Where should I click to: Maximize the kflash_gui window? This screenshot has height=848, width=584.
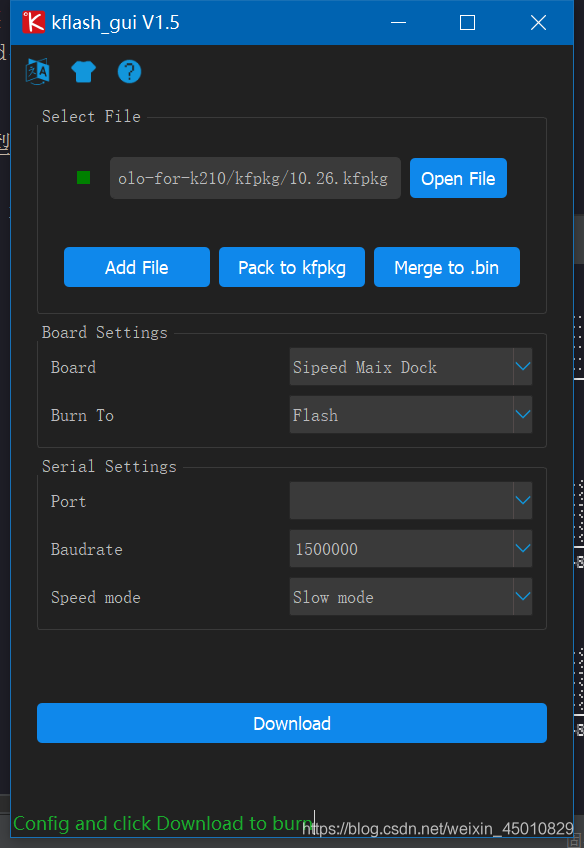coord(467,22)
